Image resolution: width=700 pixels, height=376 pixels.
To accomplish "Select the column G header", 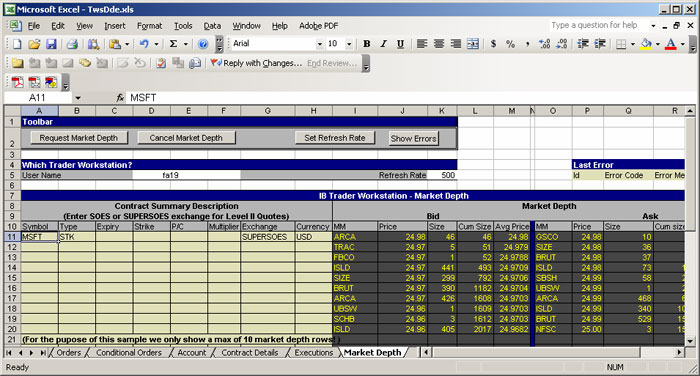I will [268, 111].
